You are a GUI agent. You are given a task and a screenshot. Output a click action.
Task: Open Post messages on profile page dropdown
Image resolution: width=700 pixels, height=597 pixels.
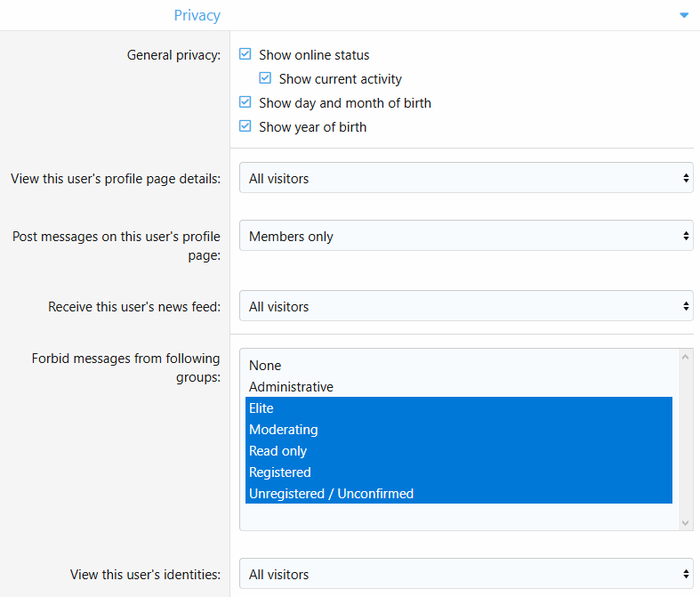[465, 236]
